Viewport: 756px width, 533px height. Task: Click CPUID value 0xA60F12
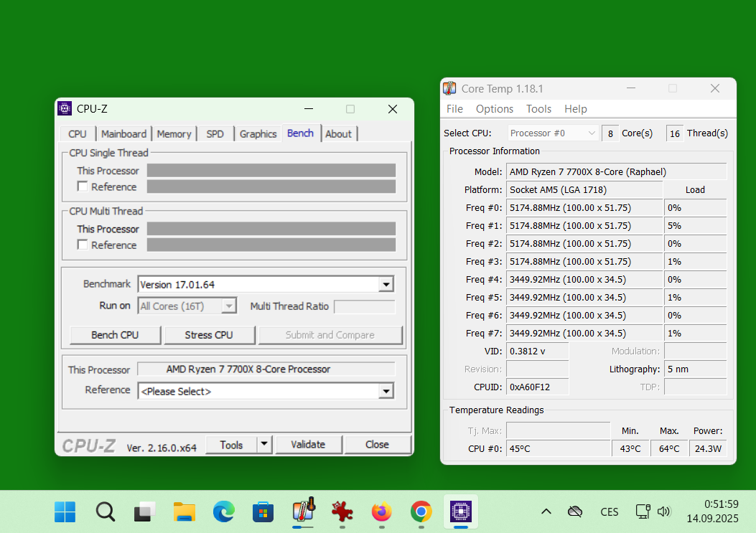(x=537, y=387)
